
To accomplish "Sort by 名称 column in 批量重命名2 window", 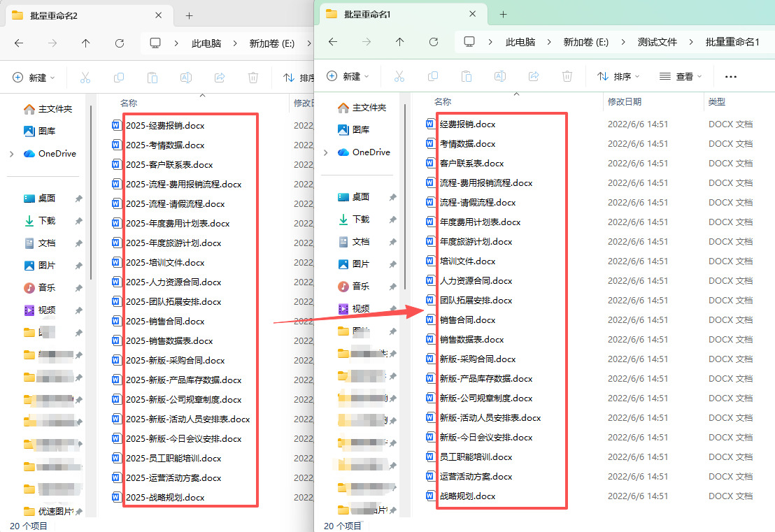I will (x=129, y=103).
